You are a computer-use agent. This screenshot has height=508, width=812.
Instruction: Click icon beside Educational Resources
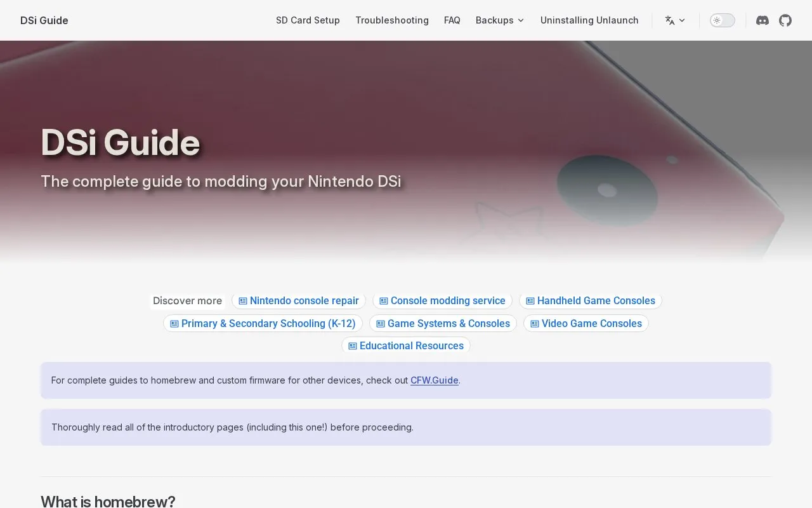tap(353, 346)
